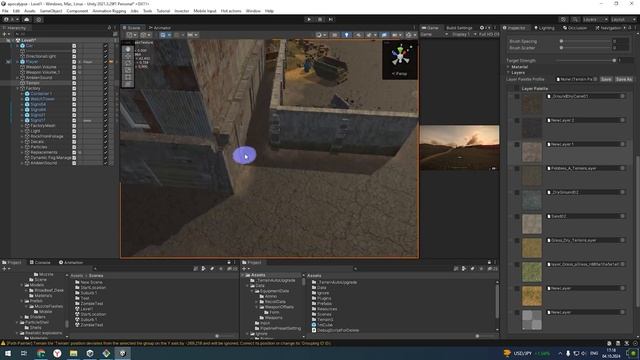Switch to the Lighting tab

point(544,28)
